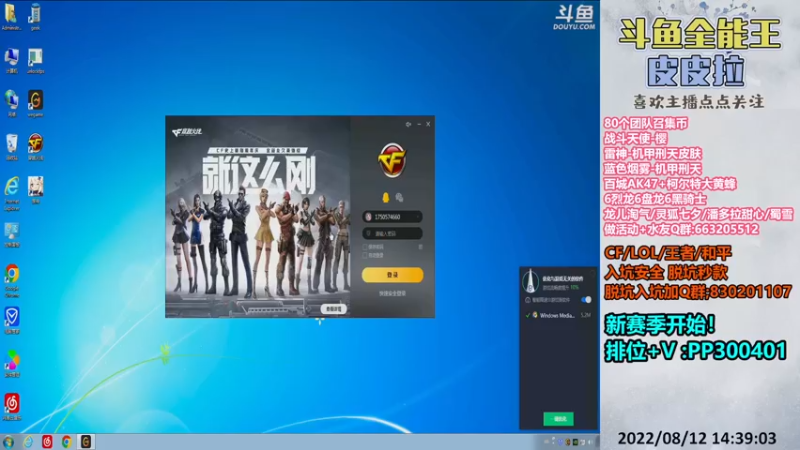
Task: Click the view details button on CF banner
Action: [x=334, y=309]
